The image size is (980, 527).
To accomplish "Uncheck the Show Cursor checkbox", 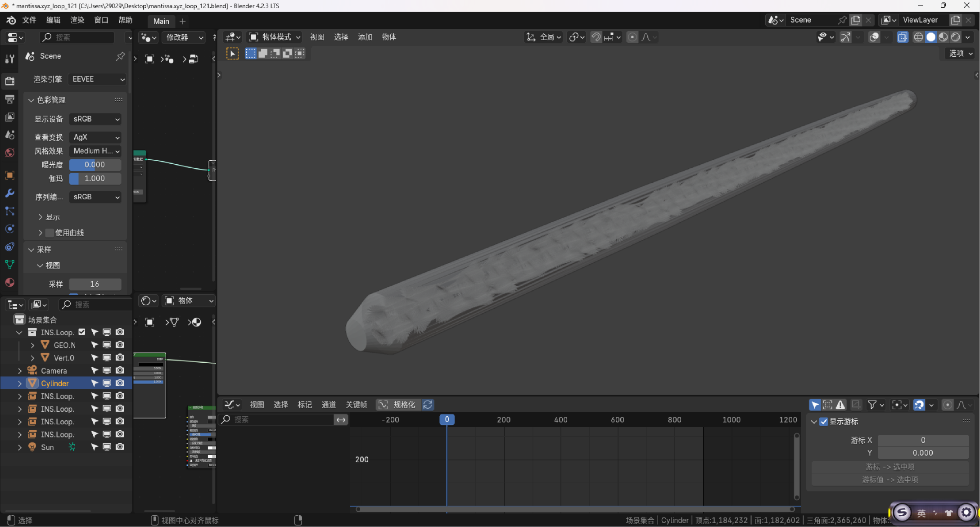I will [x=824, y=422].
